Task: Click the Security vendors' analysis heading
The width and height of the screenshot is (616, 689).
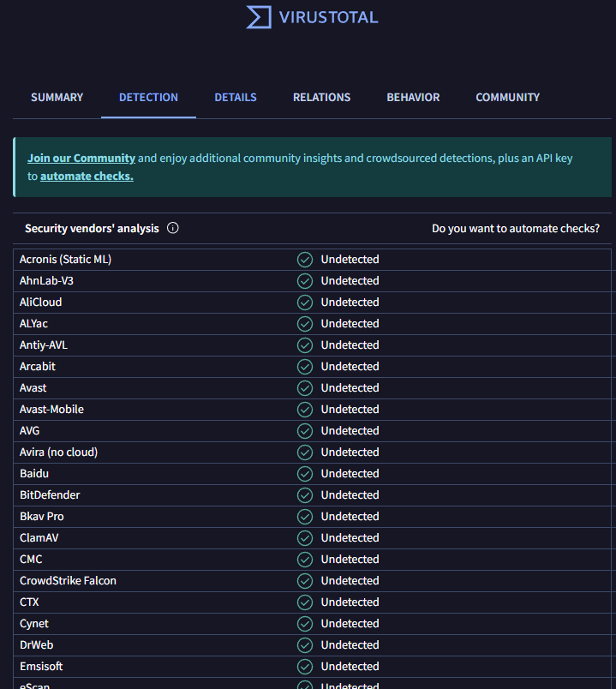Action: [x=92, y=229]
